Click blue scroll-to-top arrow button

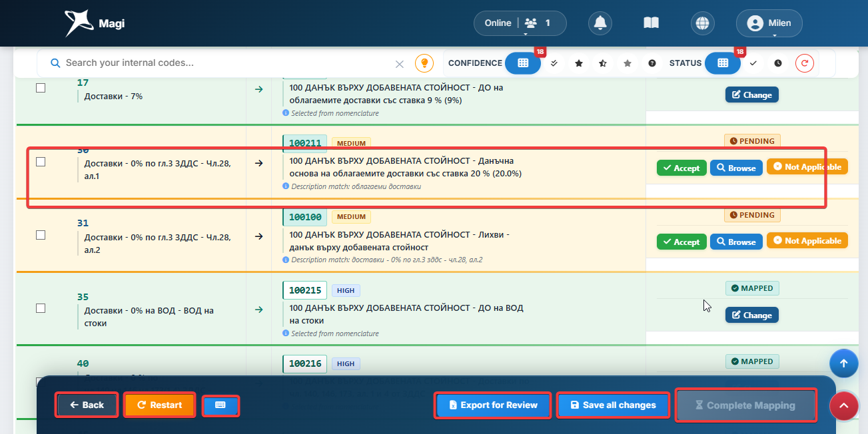843,363
